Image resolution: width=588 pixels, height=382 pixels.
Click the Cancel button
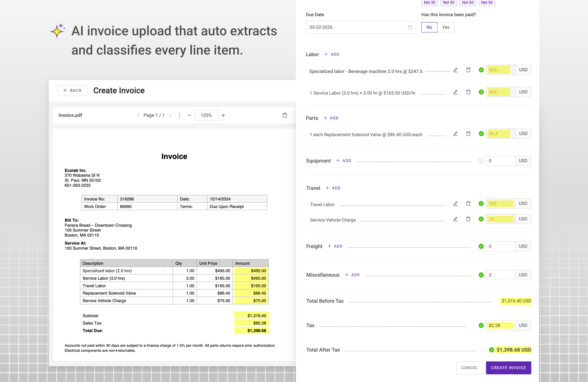(469, 368)
